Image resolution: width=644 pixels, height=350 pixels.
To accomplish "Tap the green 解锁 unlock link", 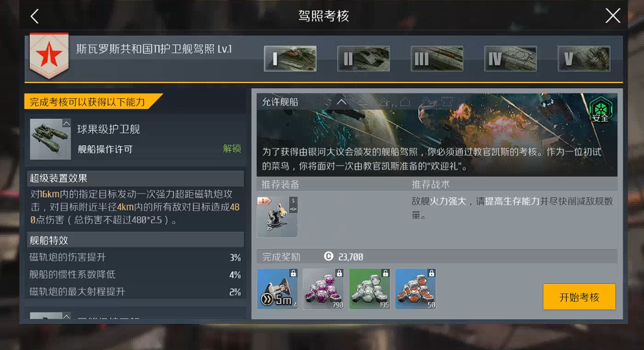I will [x=232, y=149].
